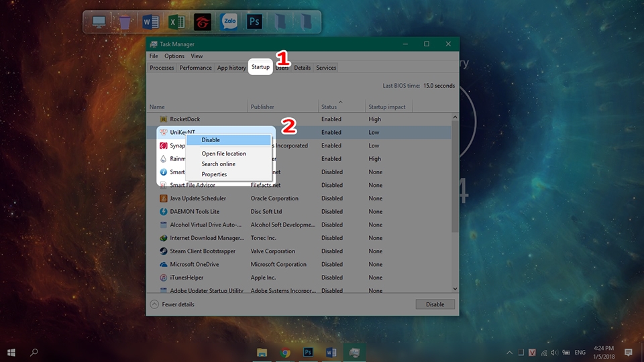Click the Word icon in the RocketDock
The height and width of the screenshot is (362, 644).
150,21
